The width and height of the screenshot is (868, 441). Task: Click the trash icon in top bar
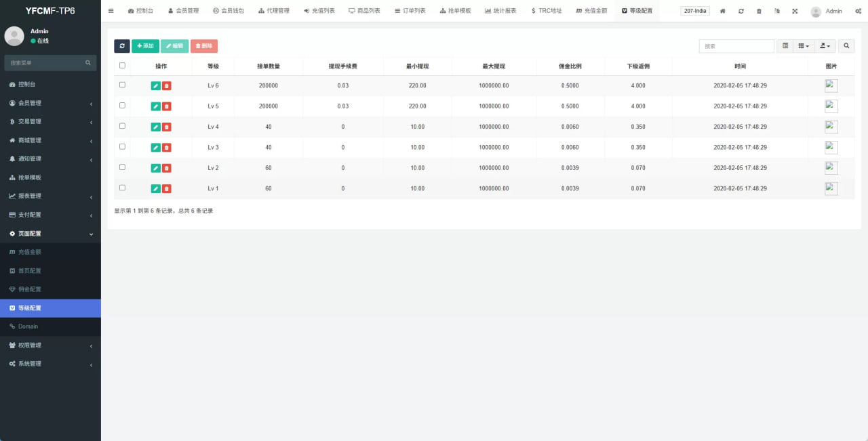coord(759,12)
